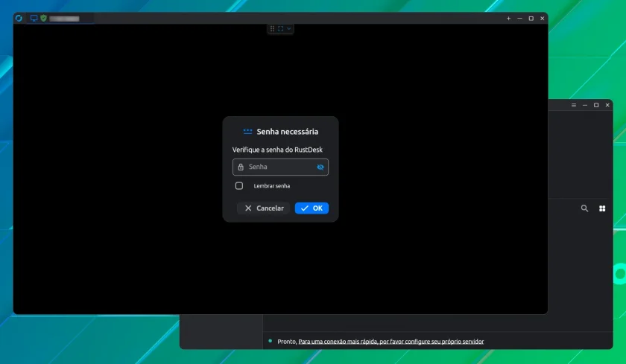Maximize the remote session window
The height and width of the screenshot is (364, 626).
tap(531, 19)
